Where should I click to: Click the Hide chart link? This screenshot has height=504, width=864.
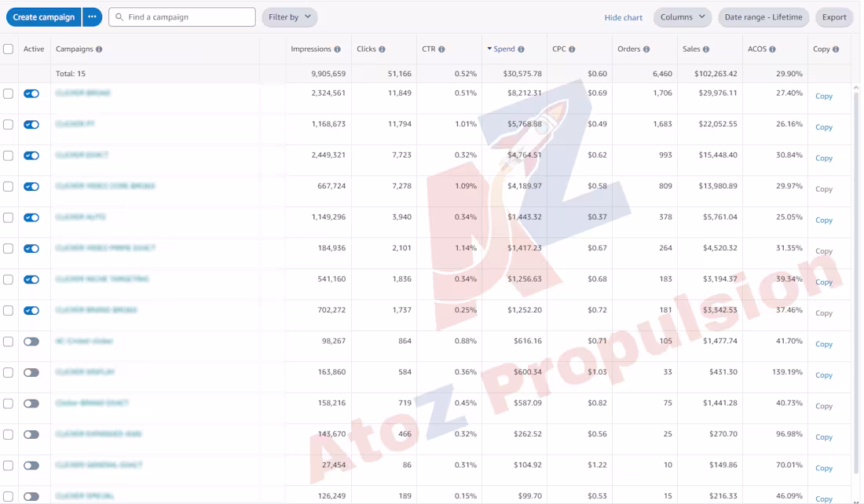click(x=623, y=17)
